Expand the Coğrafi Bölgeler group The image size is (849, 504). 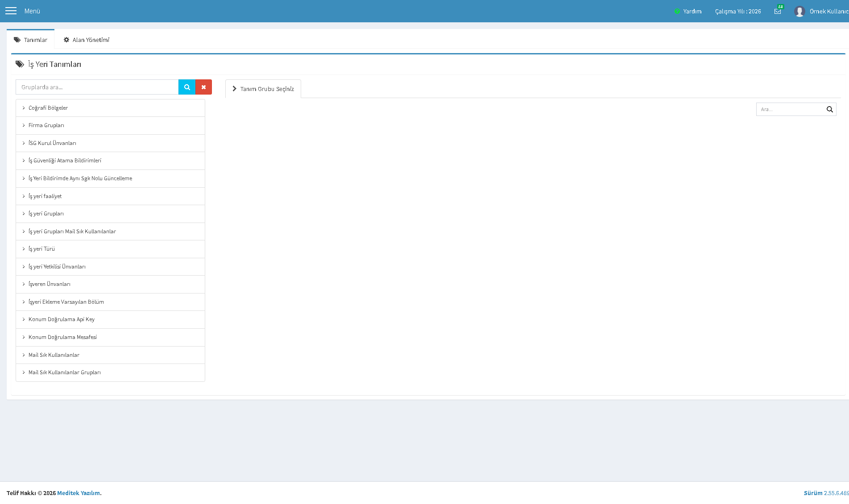click(110, 108)
